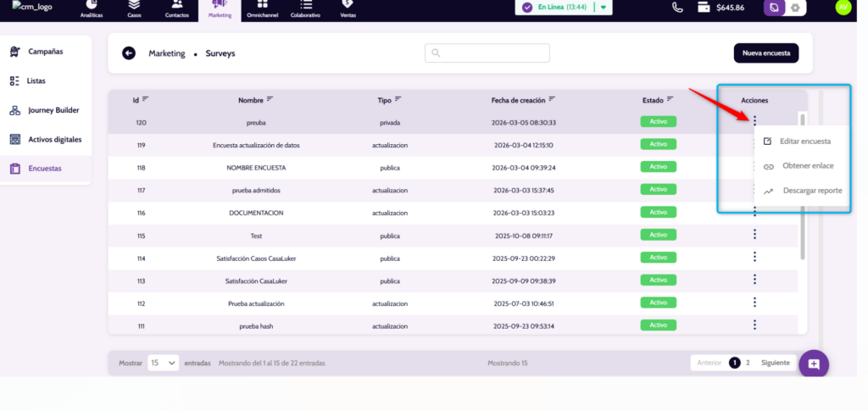This screenshot has width=868, height=411.
Task: Open the En Línea status dropdown
Action: click(603, 8)
